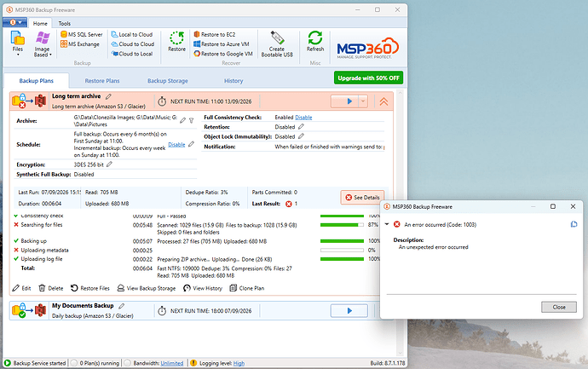Click the Searching for files progress bar
This screenshot has height=369, width=588.
[342, 225]
